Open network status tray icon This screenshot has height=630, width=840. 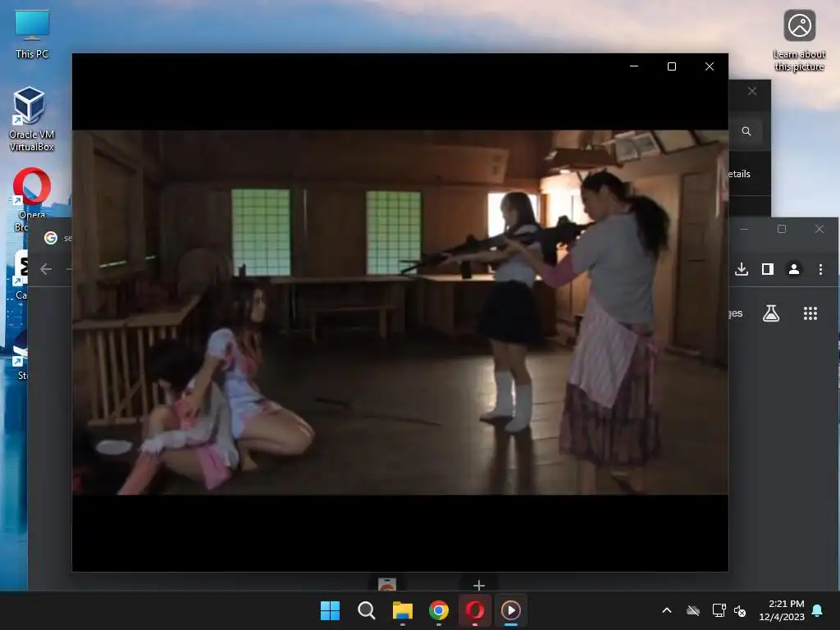tap(719, 610)
